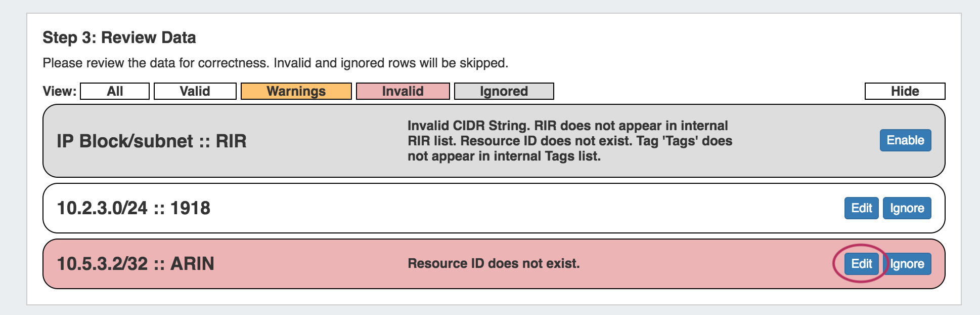Switch to the Invalid rows view
980x315 pixels.
click(403, 91)
